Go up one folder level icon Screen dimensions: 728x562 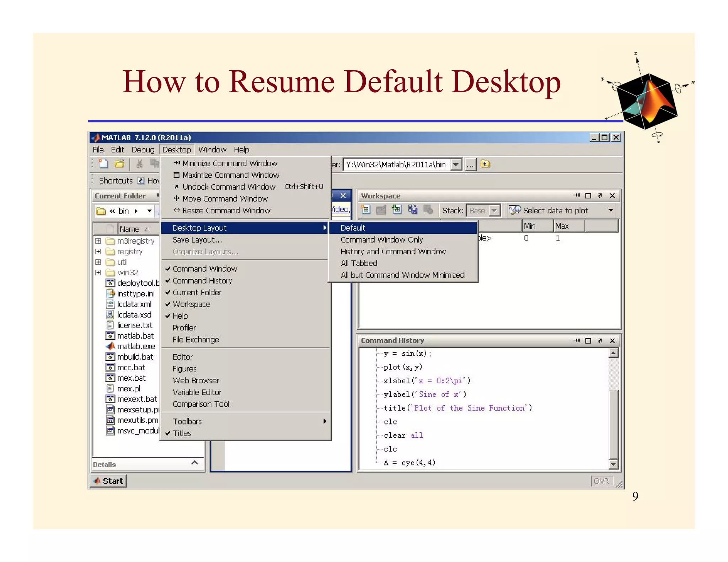pos(485,164)
